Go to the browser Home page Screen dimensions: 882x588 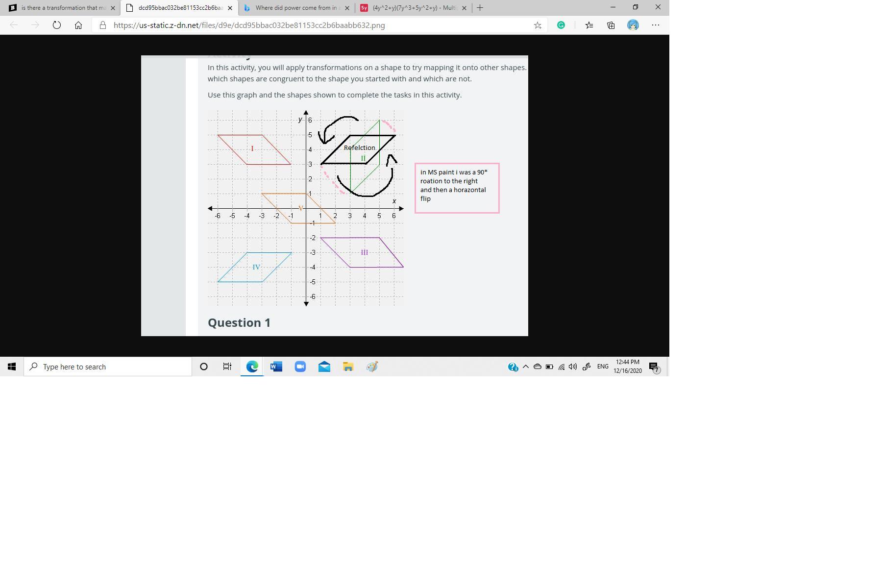click(78, 25)
